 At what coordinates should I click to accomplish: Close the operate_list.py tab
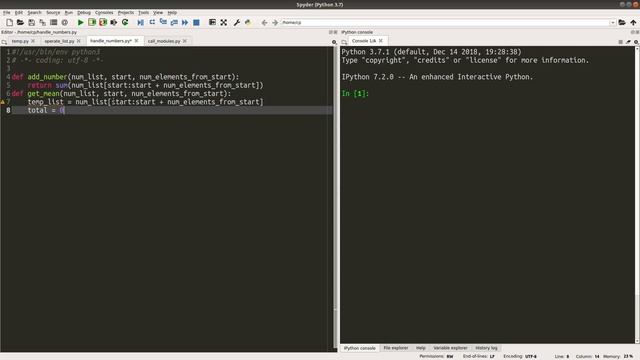point(79,41)
